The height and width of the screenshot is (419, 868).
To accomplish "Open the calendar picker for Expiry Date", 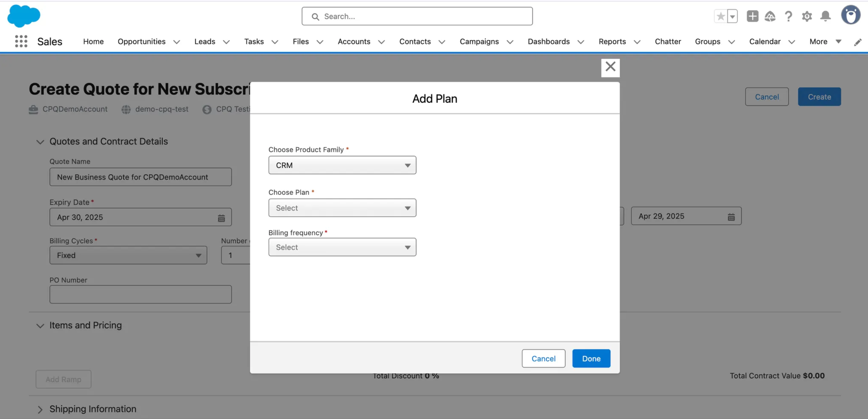I will (x=221, y=217).
